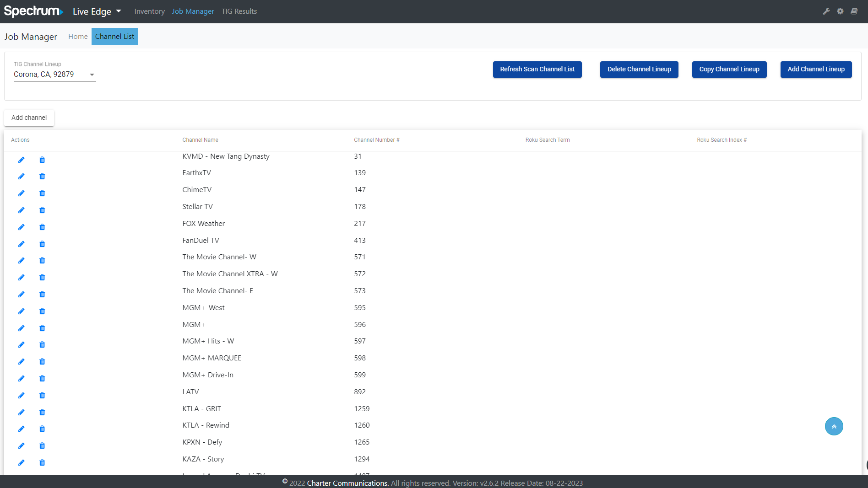This screenshot has height=488, width=868.
Task: Delete the MGM+ Hits - W channel
Action: 42,345
